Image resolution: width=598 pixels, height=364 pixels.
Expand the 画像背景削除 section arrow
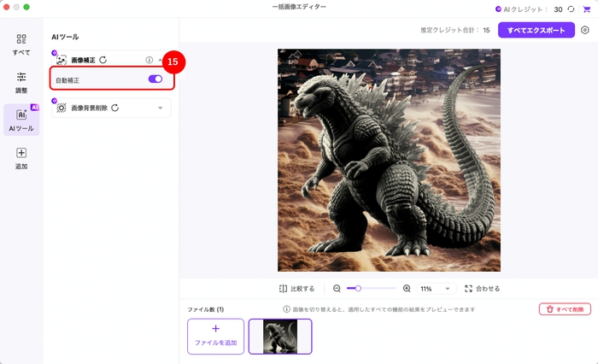[161, 108]
